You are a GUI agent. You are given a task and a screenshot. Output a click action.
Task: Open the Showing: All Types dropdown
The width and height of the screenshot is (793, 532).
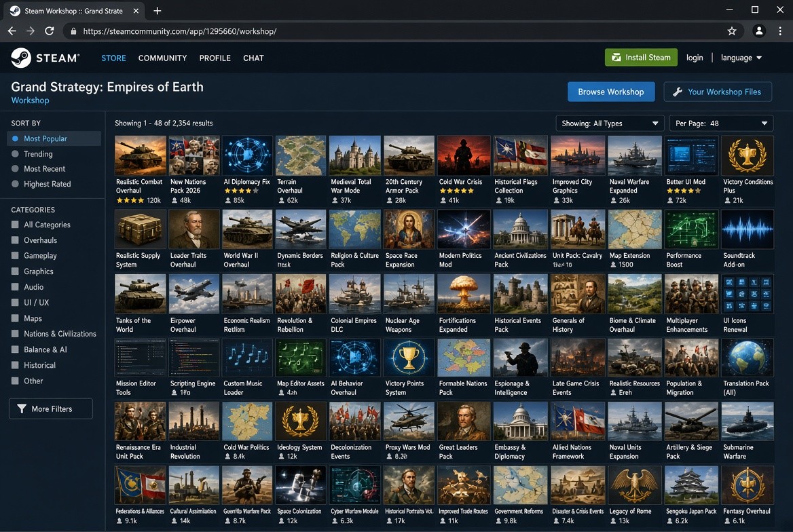[x=610, y=123]
